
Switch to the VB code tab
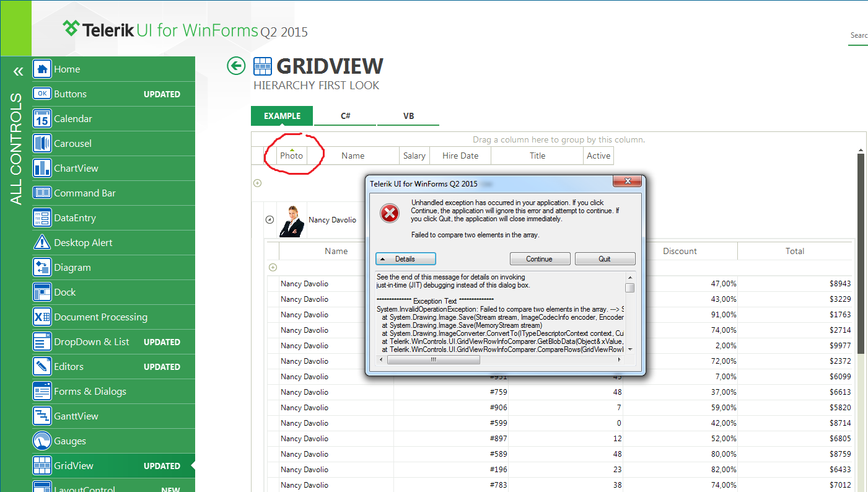coord(408,116)
